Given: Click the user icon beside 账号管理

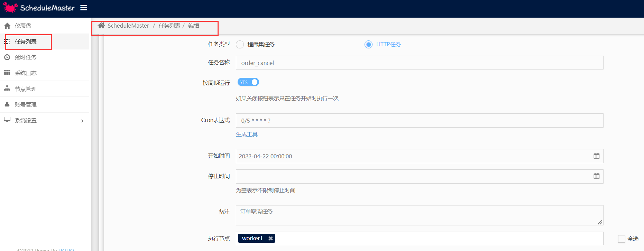Looking at the screenshot, I should pos(7,104).
